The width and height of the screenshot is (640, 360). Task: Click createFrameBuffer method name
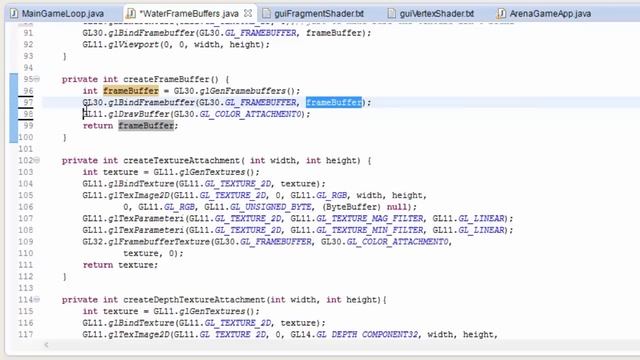(x=167, y=79)
